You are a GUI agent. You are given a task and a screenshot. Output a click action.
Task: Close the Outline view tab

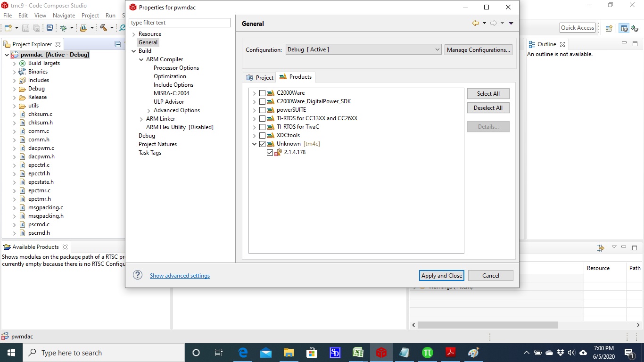(562, 44)
